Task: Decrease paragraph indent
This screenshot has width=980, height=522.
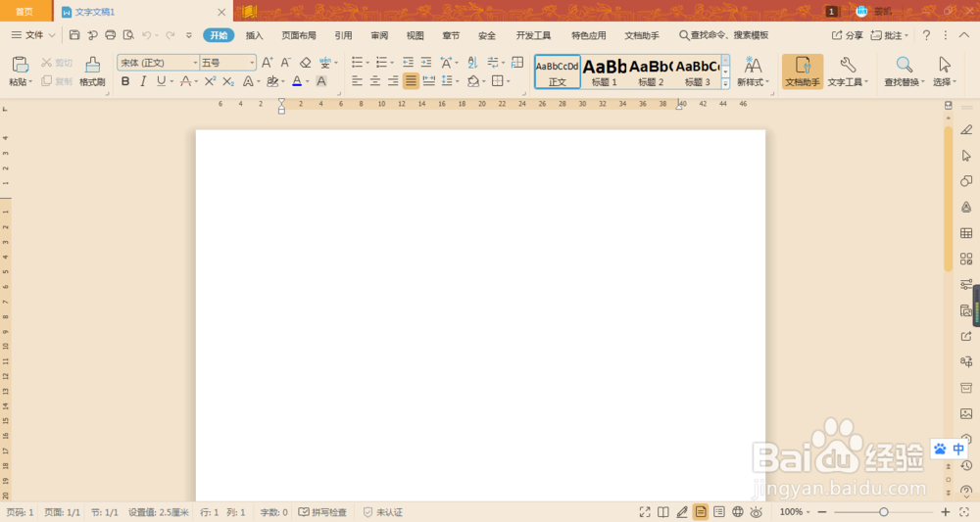Action: (408, 62)
